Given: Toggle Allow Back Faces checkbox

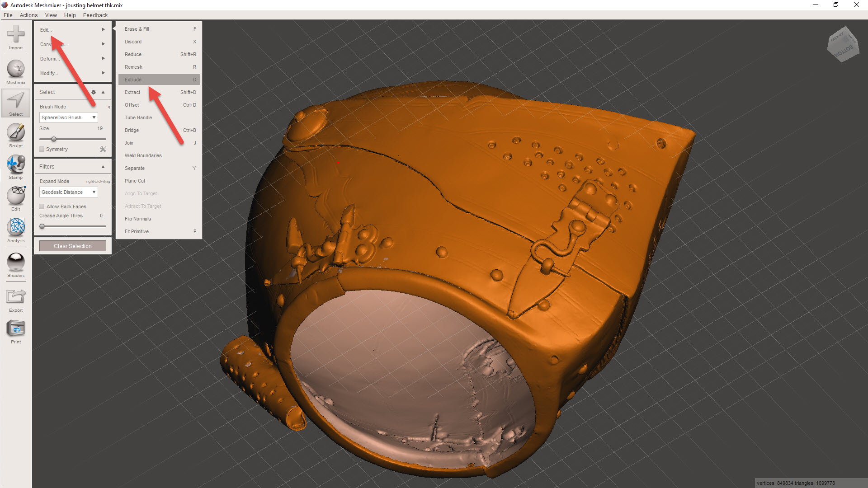Looking at the screenshot, I should point(42,206).
